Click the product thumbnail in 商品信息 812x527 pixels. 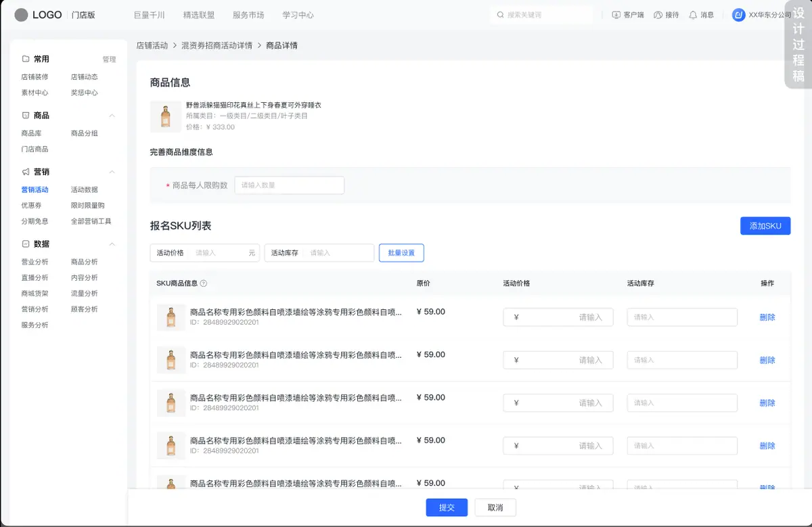pos(166,116)
